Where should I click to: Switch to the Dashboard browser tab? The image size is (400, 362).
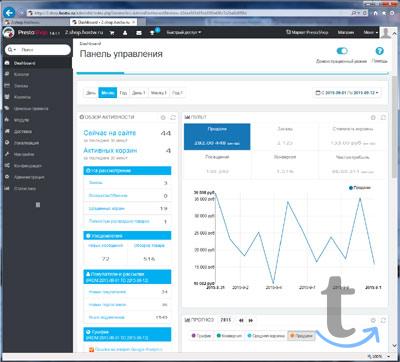103,22
